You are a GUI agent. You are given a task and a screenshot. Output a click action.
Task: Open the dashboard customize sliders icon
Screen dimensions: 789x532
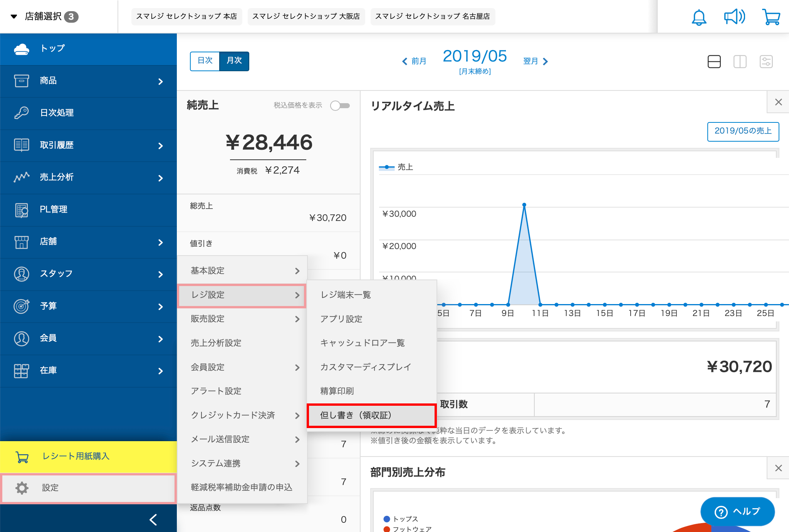pos(766,62)
